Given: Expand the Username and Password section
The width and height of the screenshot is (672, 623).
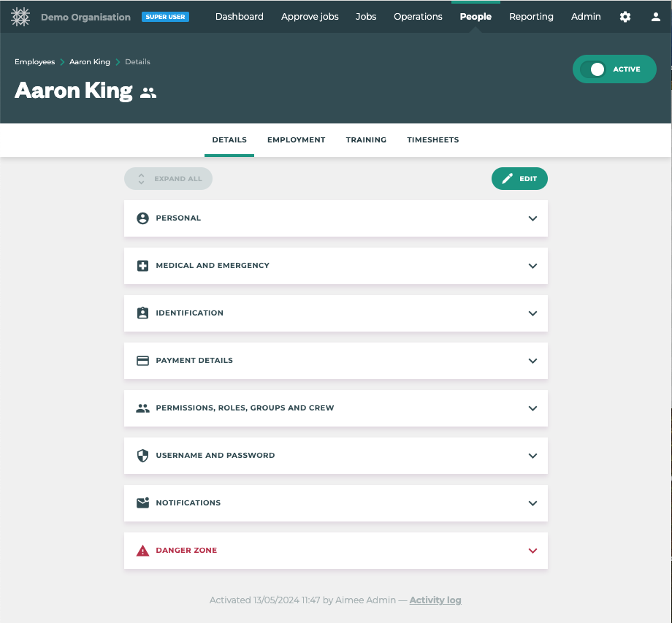Looking at the screenshot, I should [x=532, y=456].
